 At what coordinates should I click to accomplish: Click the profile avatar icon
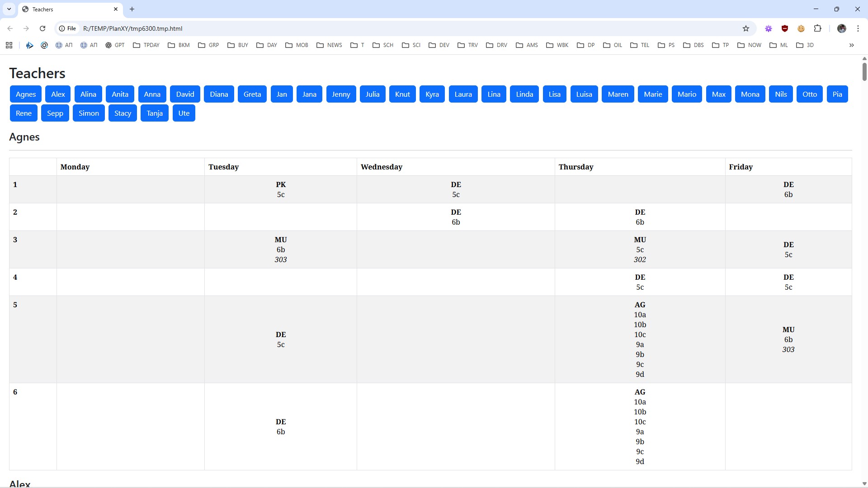coord(842,28)
